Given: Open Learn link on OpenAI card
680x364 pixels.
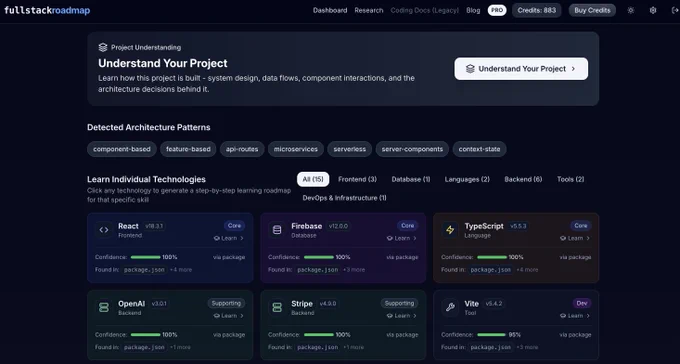Looking at the screenshot, I should tap(229, 316).
